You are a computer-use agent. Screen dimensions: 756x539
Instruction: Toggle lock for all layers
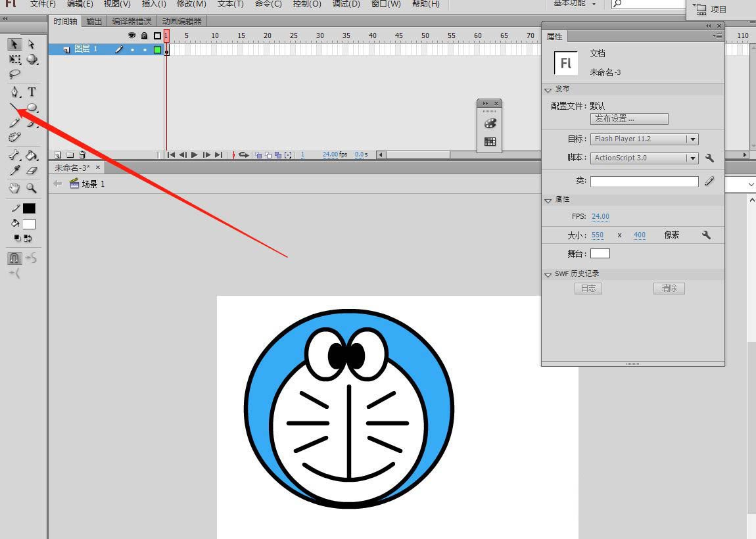144,35
